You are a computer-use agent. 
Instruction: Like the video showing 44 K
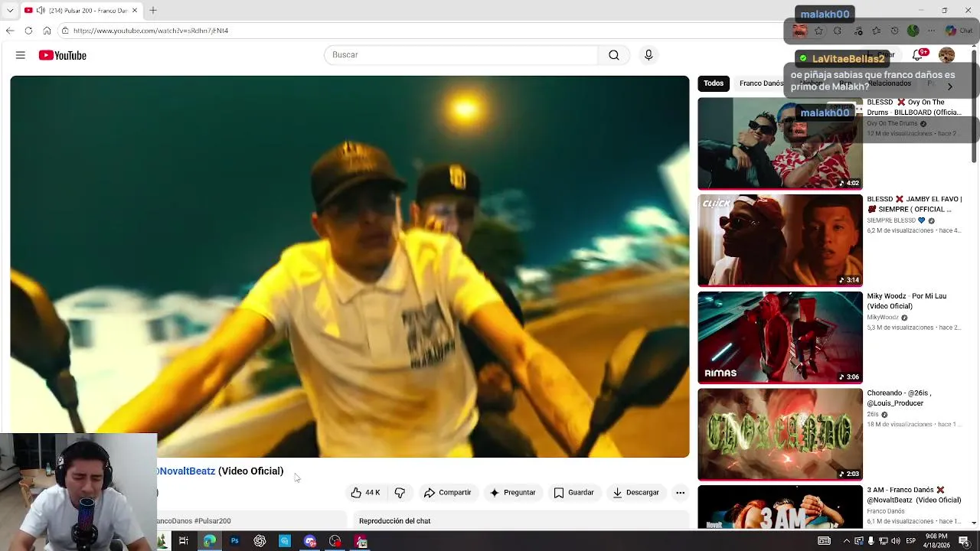point(365,493)
